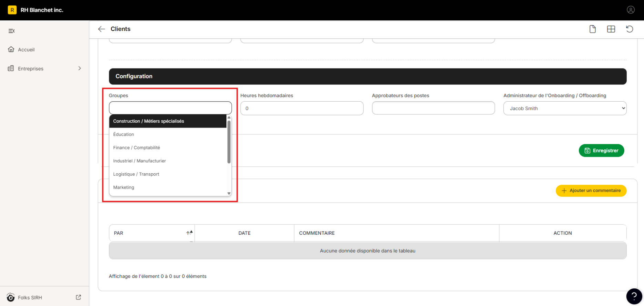Click the Enregistrer save button

(x=601, y=151)
